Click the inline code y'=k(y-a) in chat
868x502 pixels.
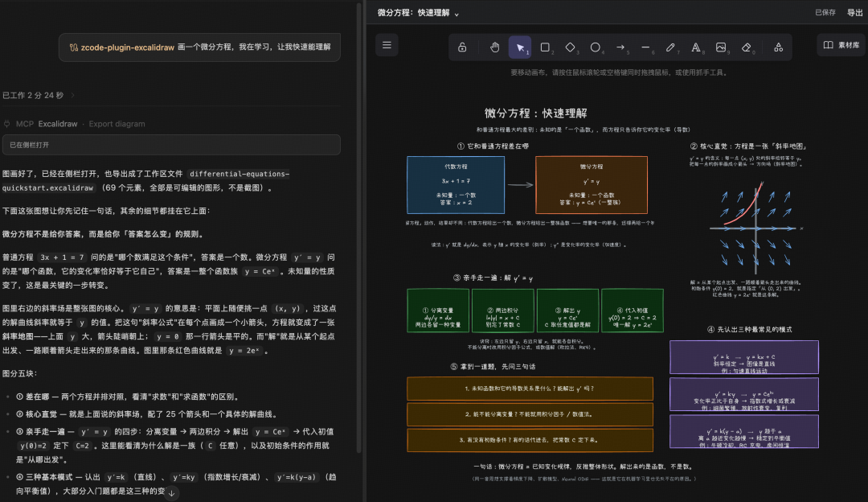point(297,477)
